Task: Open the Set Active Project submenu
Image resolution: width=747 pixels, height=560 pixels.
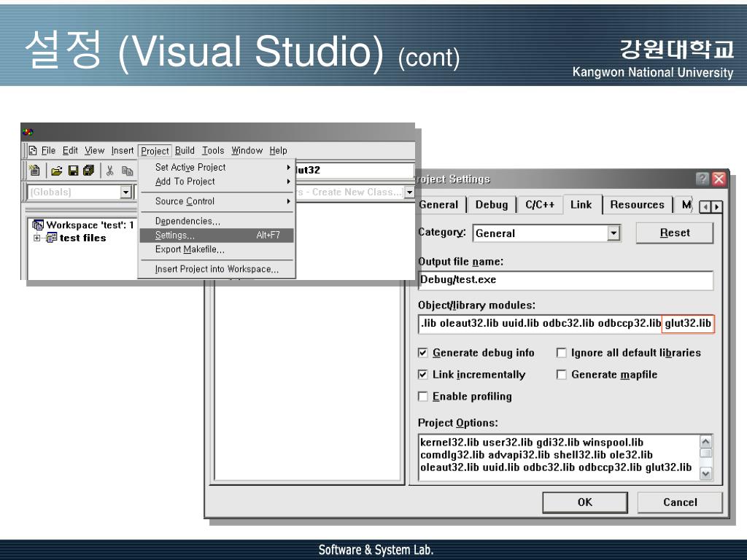Action: pyautogui.click(x=217, y=167)
